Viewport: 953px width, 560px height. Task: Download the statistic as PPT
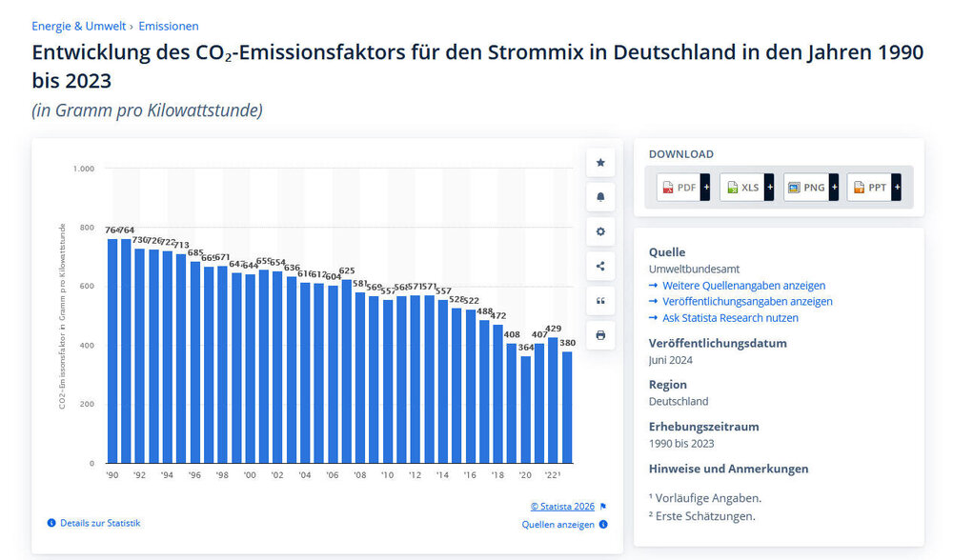868,187
